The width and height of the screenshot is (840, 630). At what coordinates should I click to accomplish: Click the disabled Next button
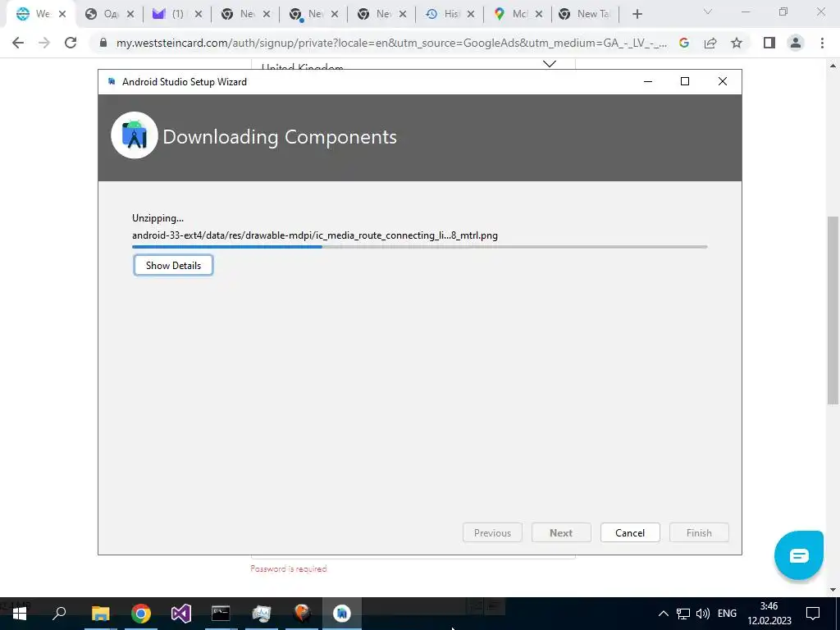tap(561, 532)
